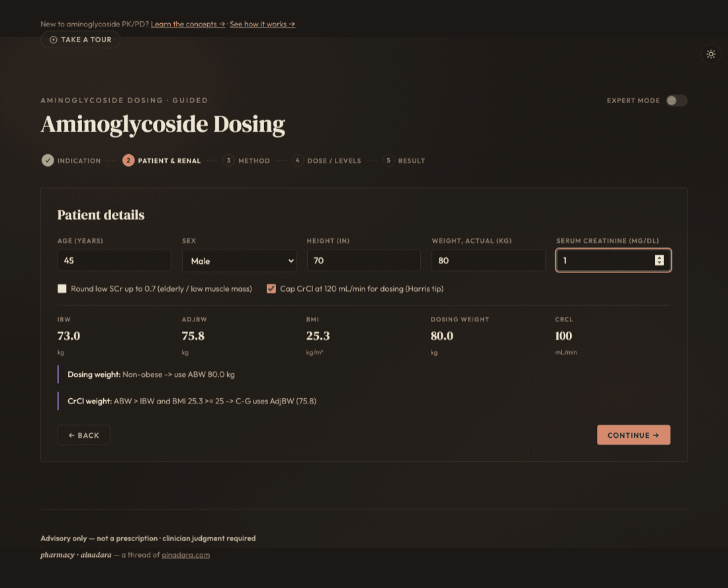Click the Take a Tour button
The image size is (728, 588).
tap(80, 40)
